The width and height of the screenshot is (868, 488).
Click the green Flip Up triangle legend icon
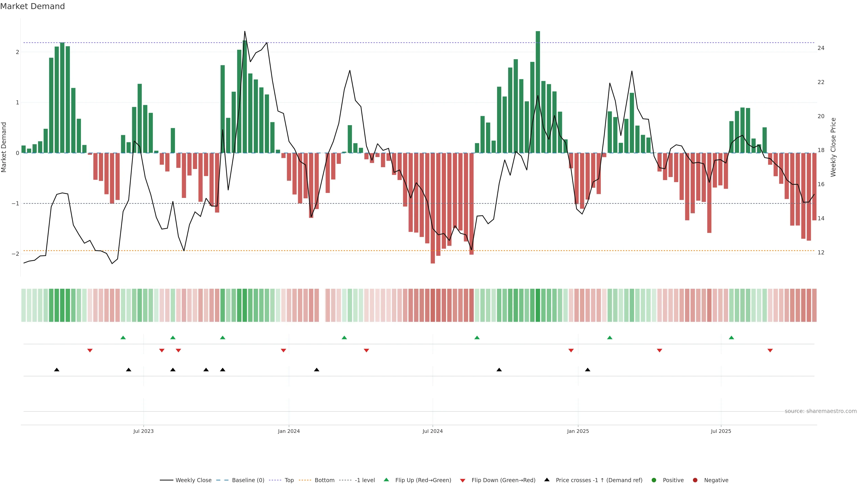coord(387,480)
